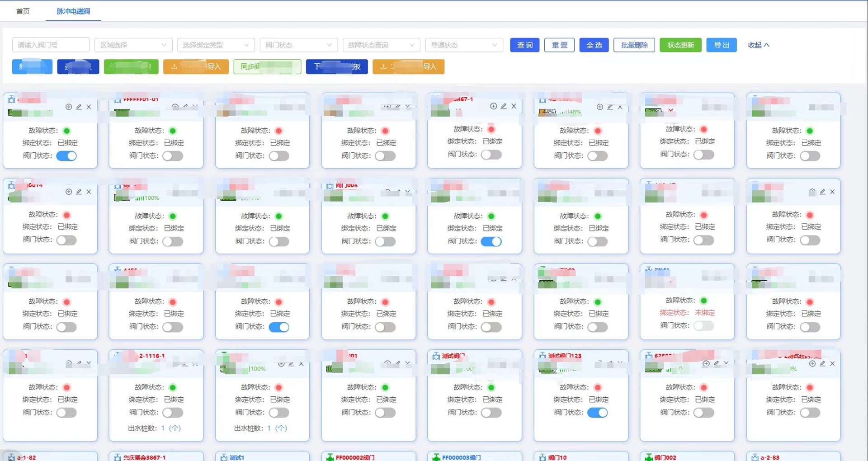Open the 区域选择 dropdown

point(133,45)
